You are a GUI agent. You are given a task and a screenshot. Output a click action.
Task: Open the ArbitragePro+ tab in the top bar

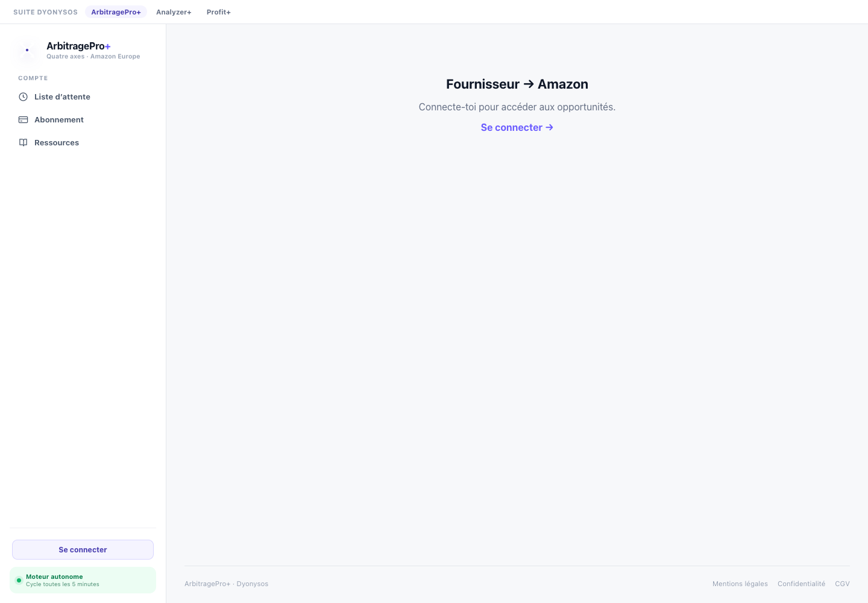(x=116, y=12)
